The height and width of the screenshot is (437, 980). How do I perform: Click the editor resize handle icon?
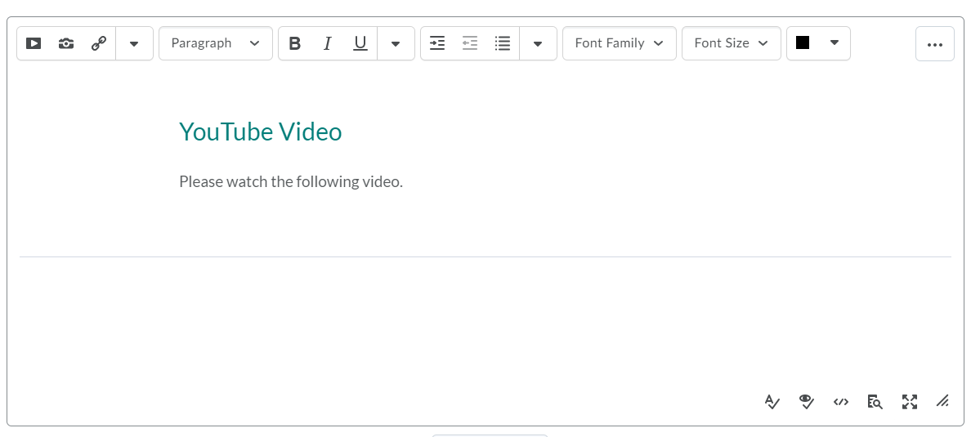click(x=943, y=401)
